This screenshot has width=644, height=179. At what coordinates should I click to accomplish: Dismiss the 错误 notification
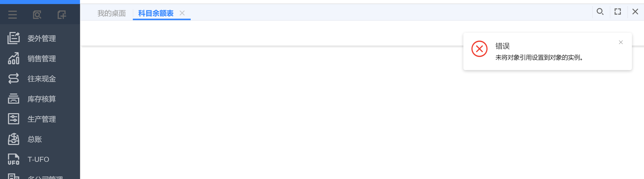[621, 42]
